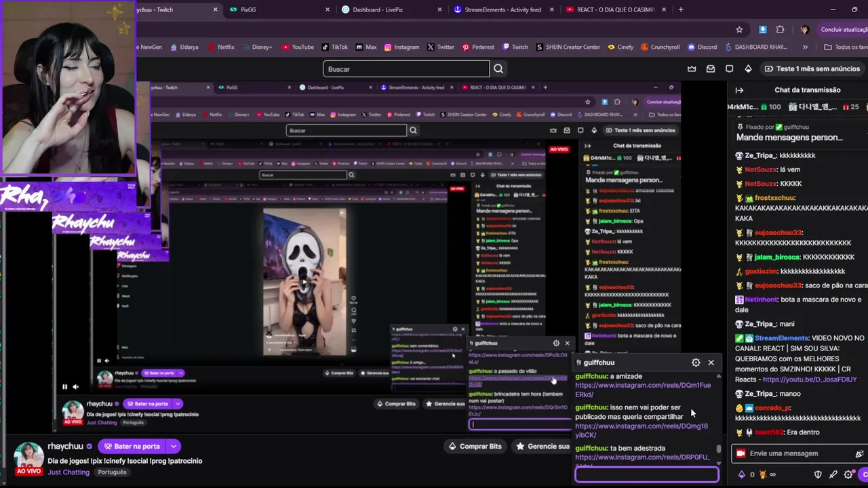This screenshot has height=488, width=868.
Task: Open the browser profile avatar
Action: pyautogui.click(x=804, y=30)
